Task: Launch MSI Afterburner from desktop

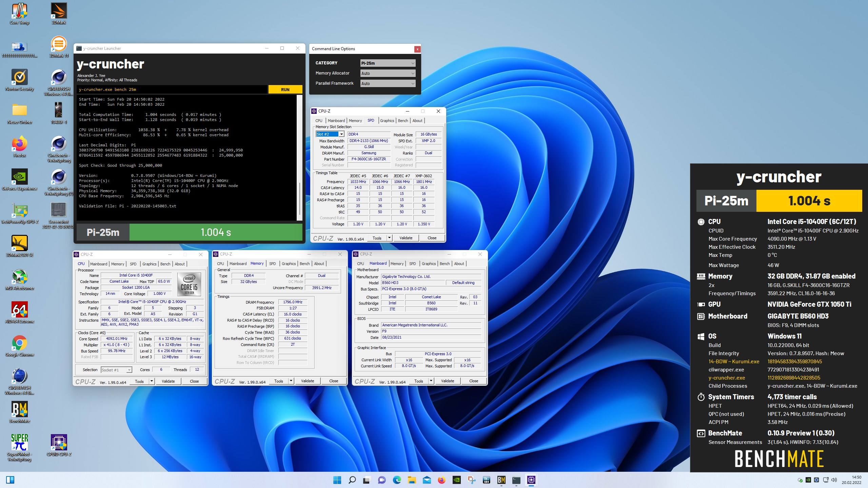Action: point(19,279)
